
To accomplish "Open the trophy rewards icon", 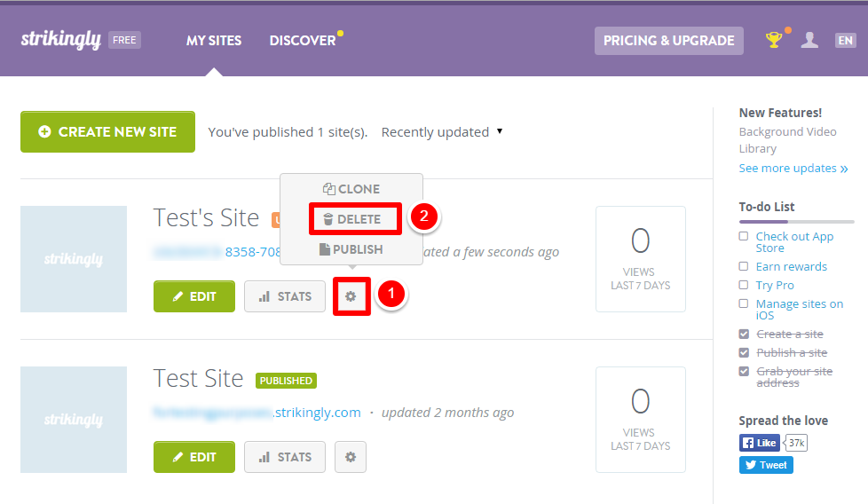I will click(774, 40).
